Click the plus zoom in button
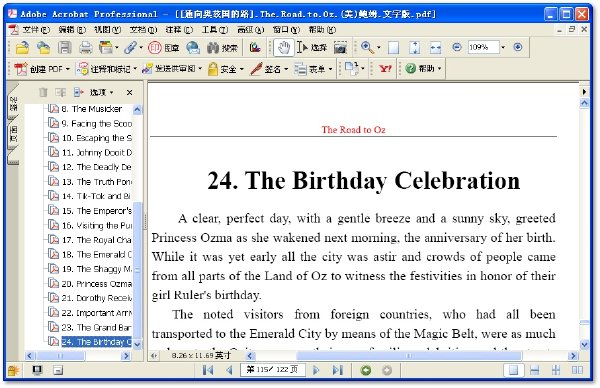This screenshot has height=388, width=600. pyautogui.click(x=517, y=47)
